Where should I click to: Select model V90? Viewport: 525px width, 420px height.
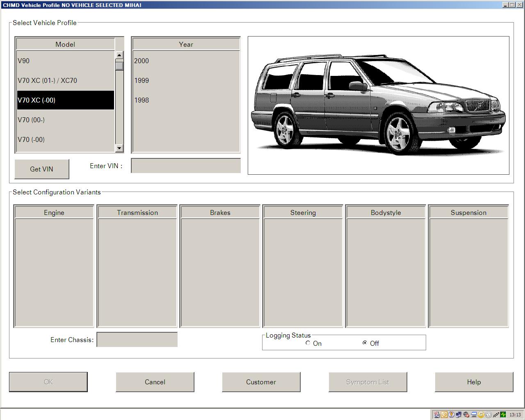pos(65,61)
